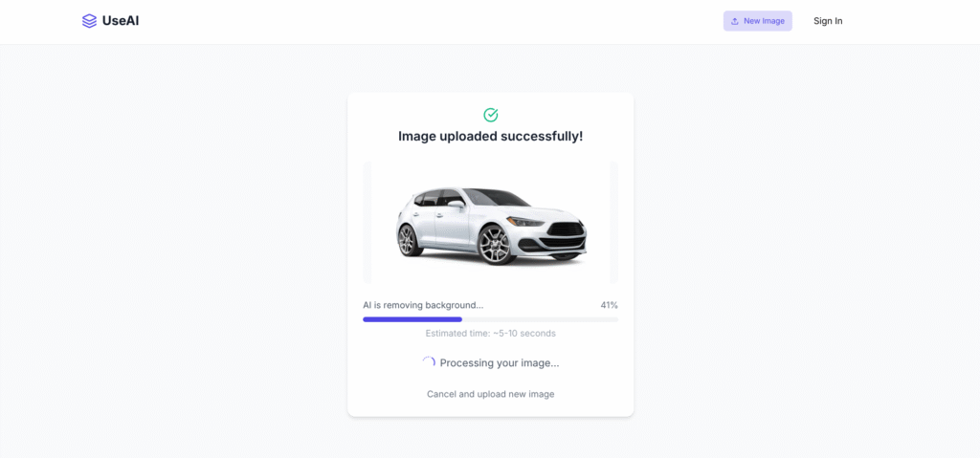Screen dimensions: 980x458
Task: Click the white car preview thumbnail
Action: 491,223
